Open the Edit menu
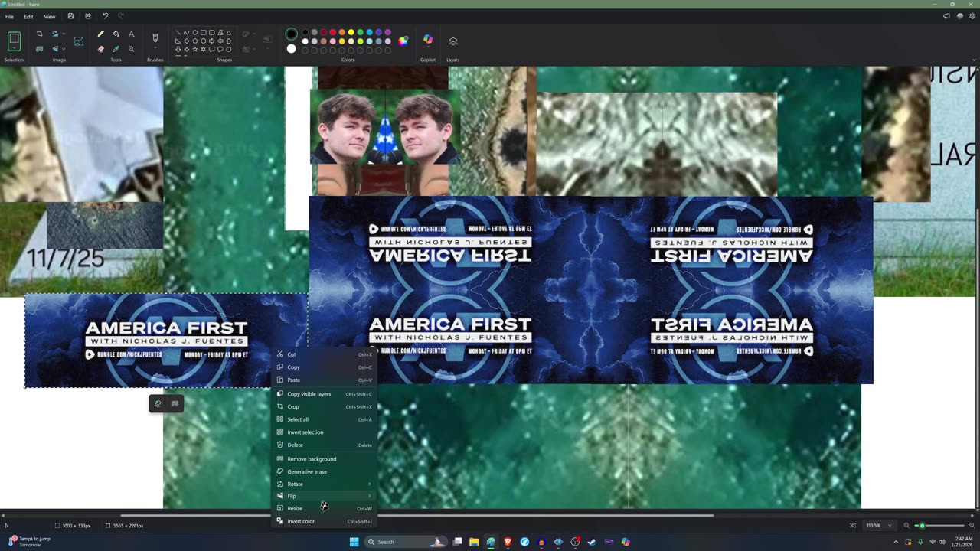The height and width of the screenshot is (551, 980). click(28, 16)
